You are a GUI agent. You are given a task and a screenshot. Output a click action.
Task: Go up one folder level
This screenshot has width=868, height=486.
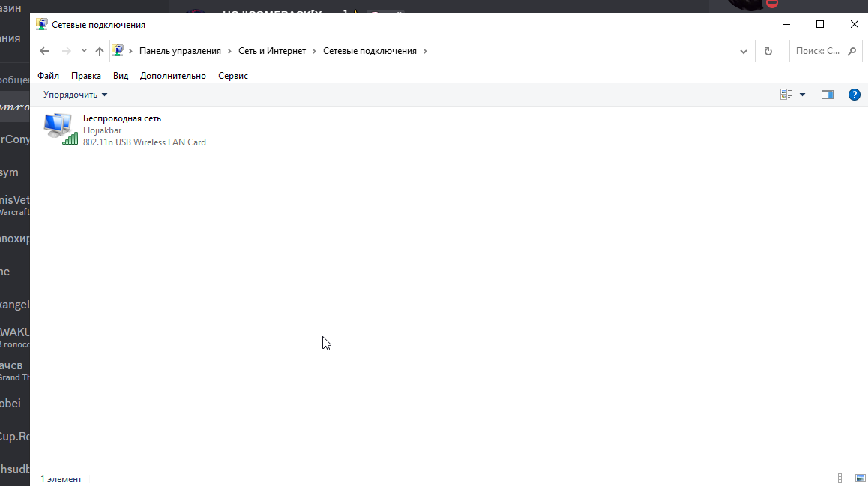(x=100, y=51)
